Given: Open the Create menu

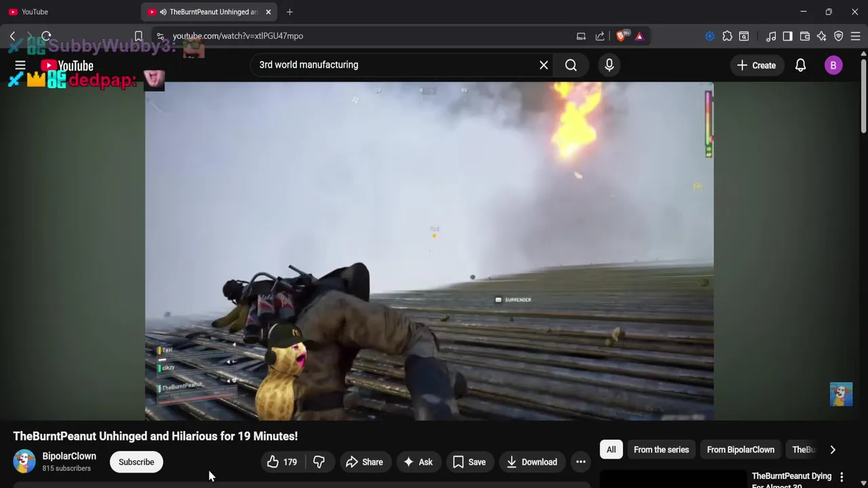Looking at the screenshot, I should click(756, 65).
